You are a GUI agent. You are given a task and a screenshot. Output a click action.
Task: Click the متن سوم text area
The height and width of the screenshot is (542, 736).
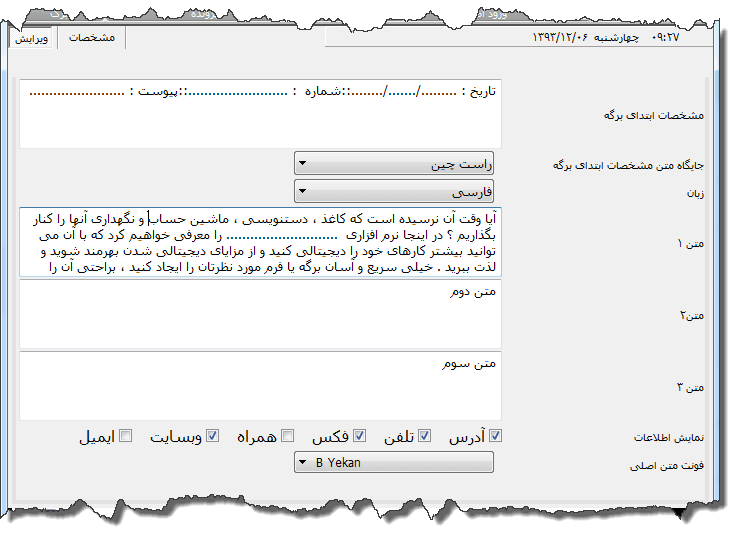pos(261,386)
